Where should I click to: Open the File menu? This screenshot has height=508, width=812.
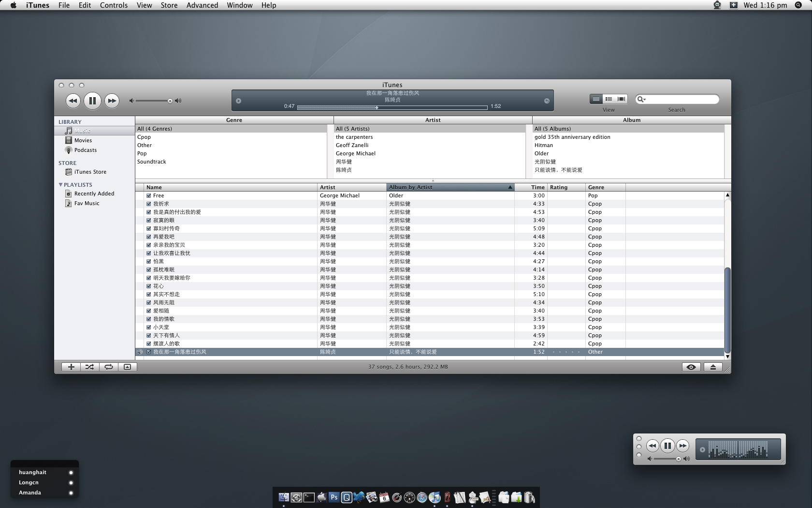tap(64, 5)
